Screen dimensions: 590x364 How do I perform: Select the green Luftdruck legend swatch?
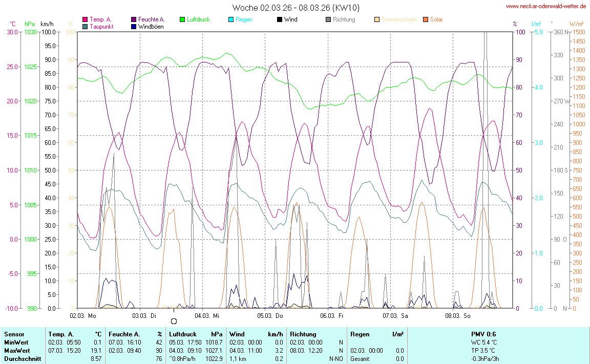pos(182,20)
